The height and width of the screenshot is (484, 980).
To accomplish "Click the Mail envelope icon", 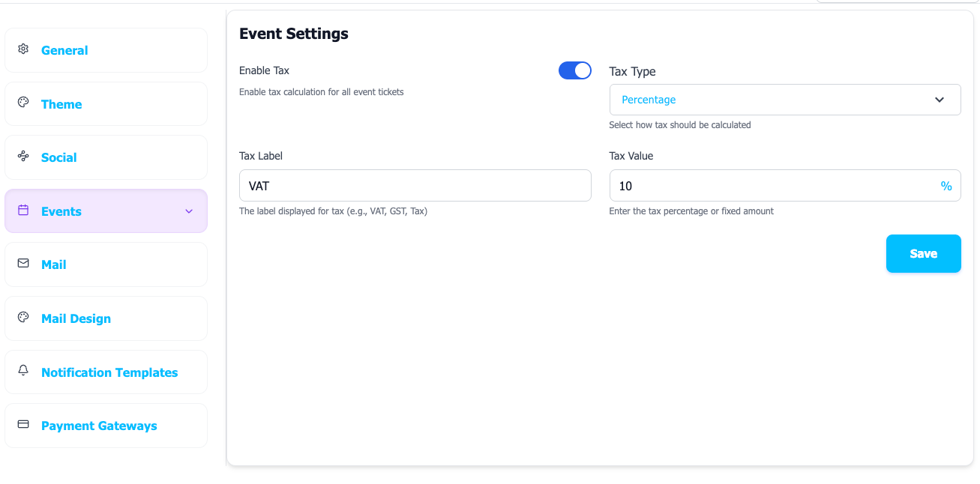I will pyautogui.click(x=22, y=264).
